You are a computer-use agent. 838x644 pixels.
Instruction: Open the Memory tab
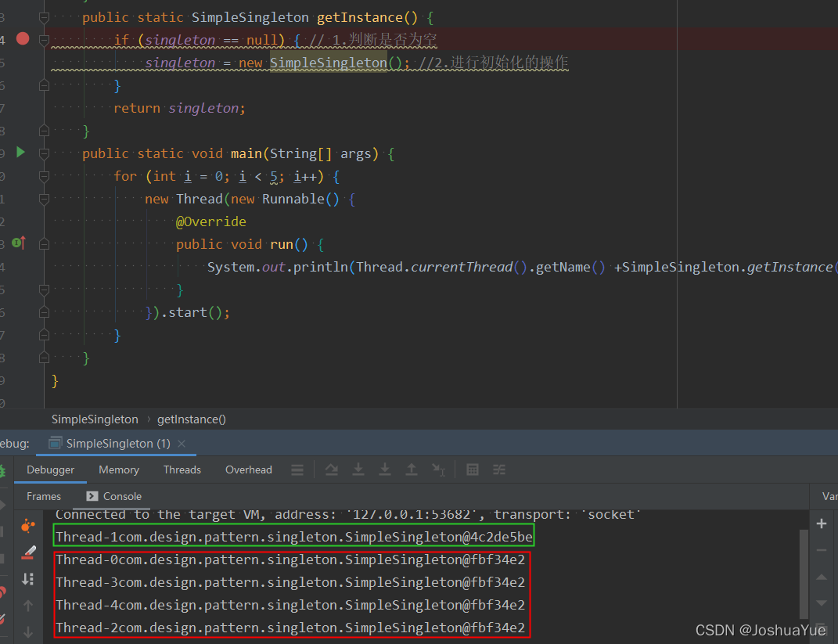[x=119, y=470]
